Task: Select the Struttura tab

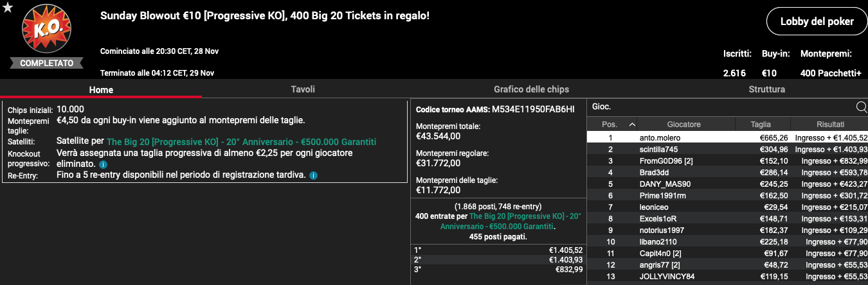Action: click(x=766, y=89)
